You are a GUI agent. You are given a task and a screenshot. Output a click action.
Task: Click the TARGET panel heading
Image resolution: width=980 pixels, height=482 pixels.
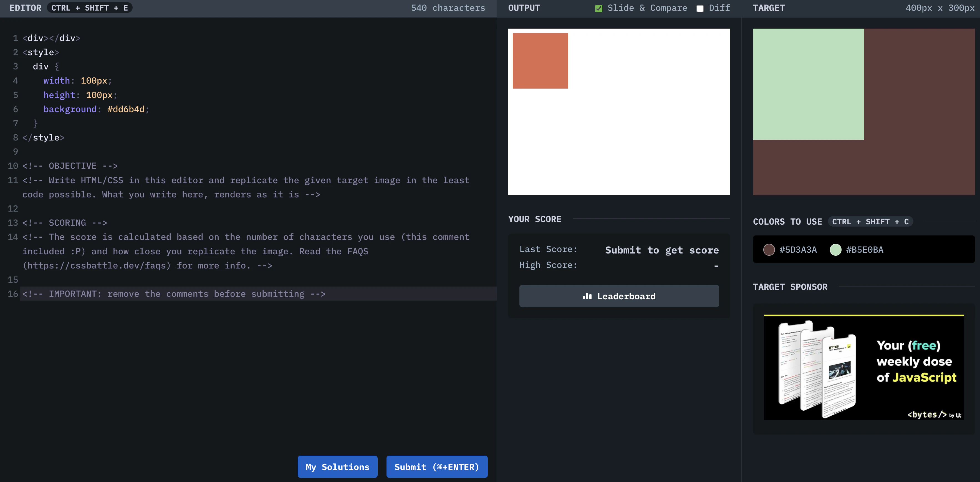coord(769,7)
